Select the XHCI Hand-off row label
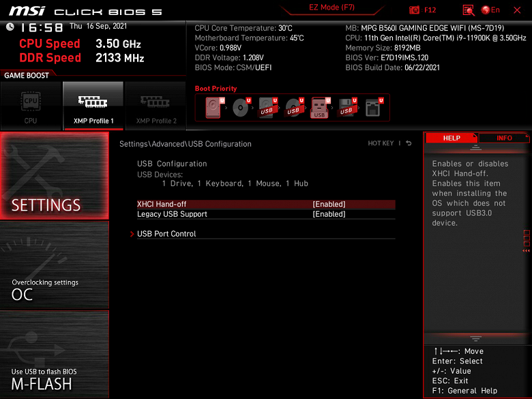 click(x=162, y=204)
